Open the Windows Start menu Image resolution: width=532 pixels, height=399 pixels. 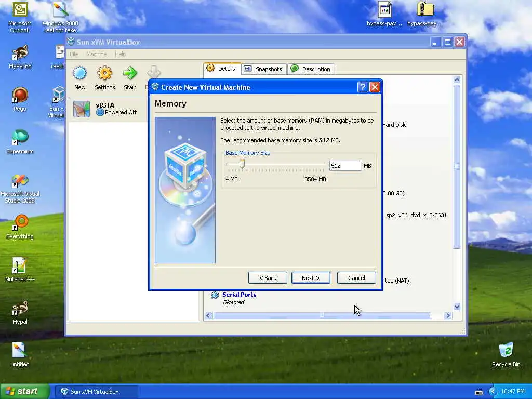click(x=24, y=392)
